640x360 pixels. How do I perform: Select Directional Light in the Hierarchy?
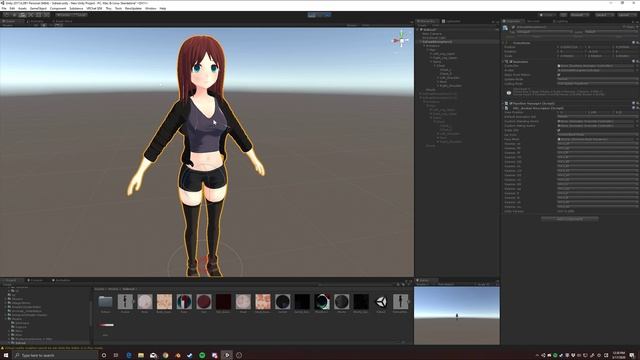(433, 38)
